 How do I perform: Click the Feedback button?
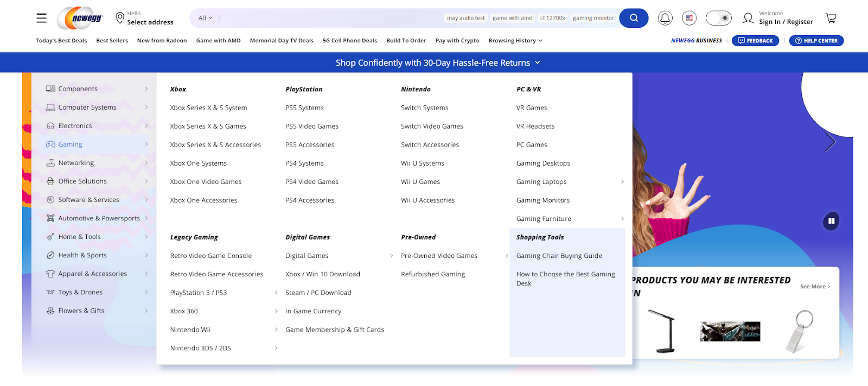[755, 41]
